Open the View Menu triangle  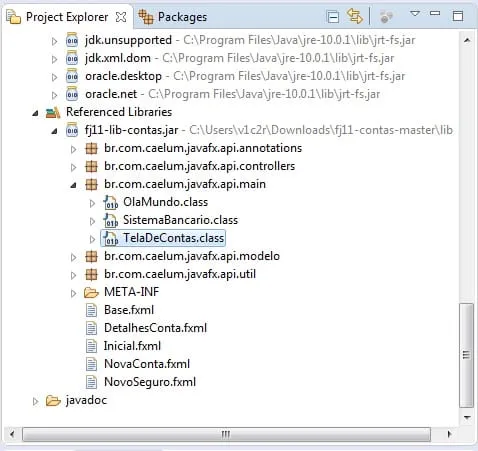415,14
